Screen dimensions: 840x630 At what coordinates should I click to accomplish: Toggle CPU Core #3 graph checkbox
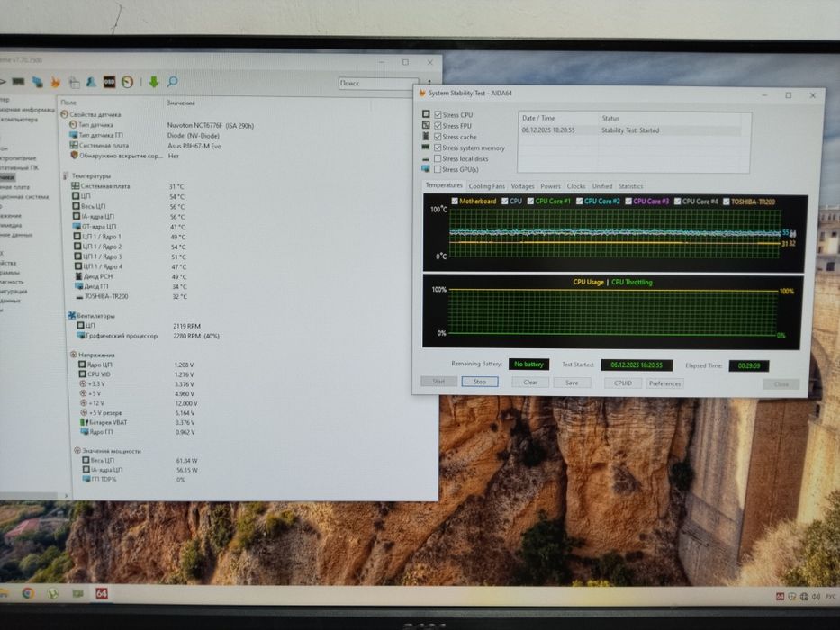click(x=628, y=201)
